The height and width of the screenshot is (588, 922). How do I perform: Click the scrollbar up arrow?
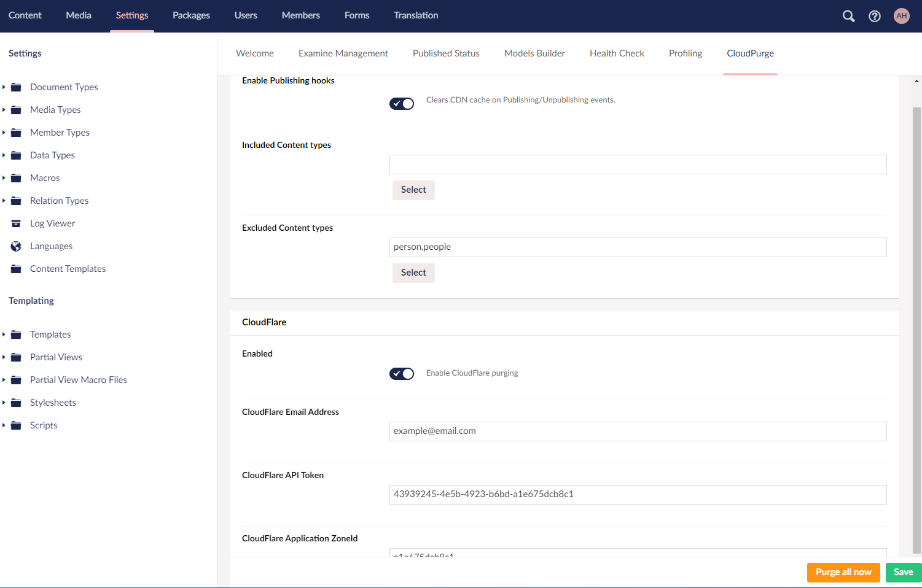916,81
